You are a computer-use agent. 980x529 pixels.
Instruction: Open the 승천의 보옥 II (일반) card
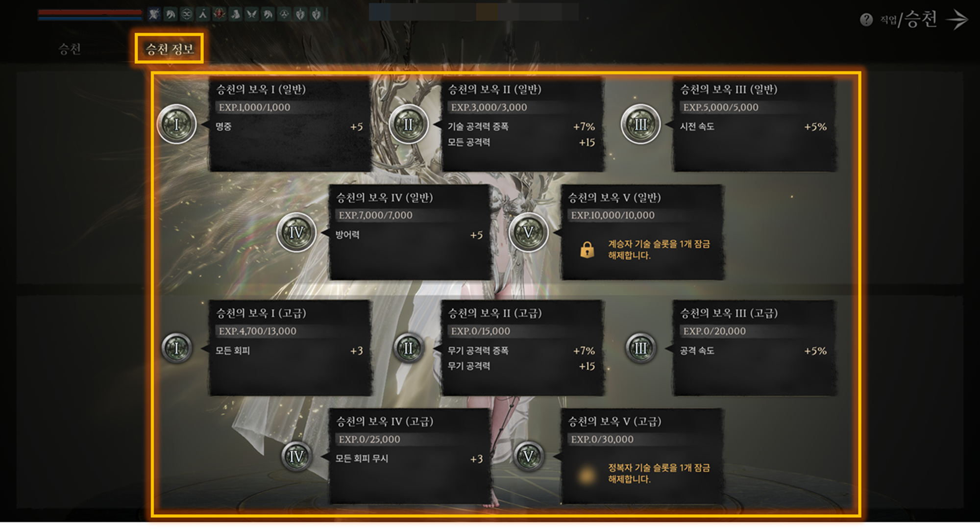pos(522,125)
